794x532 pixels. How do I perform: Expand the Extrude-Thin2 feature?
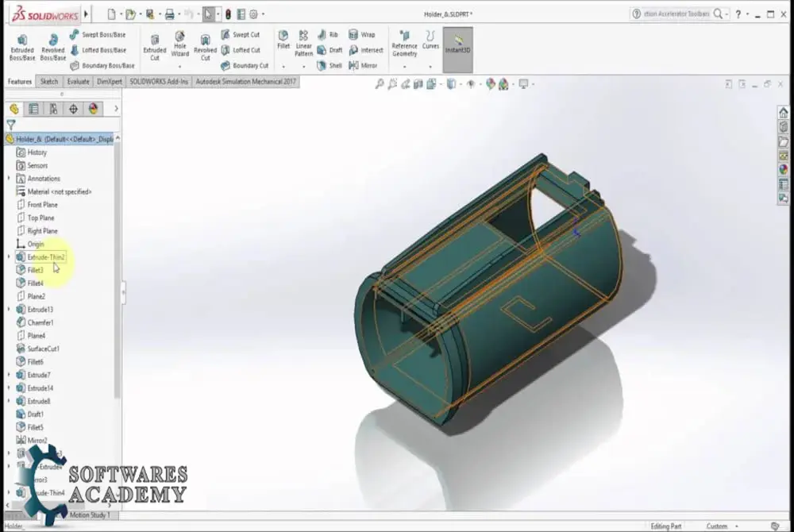coord(9,257)
